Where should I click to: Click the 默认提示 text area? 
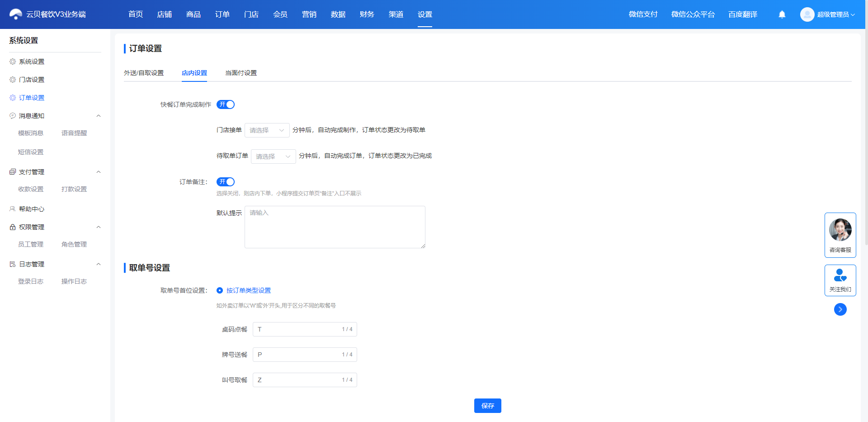335,227
